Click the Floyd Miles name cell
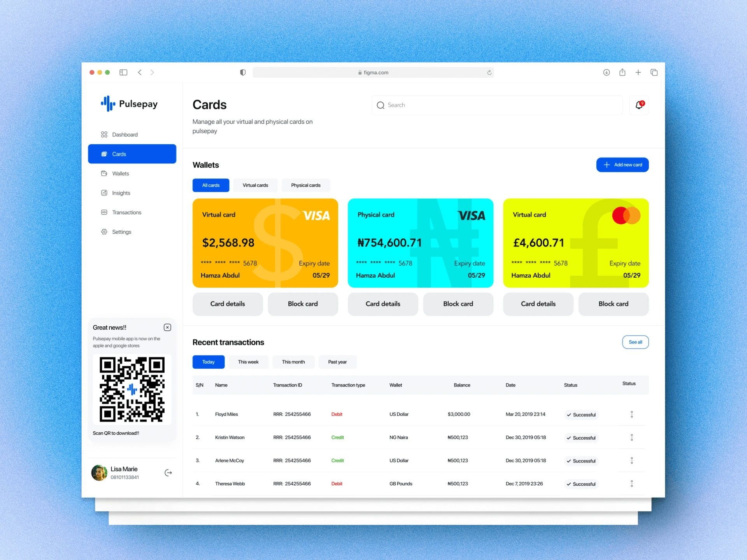This screenshot has height=560, width=747. pos(226,415)
